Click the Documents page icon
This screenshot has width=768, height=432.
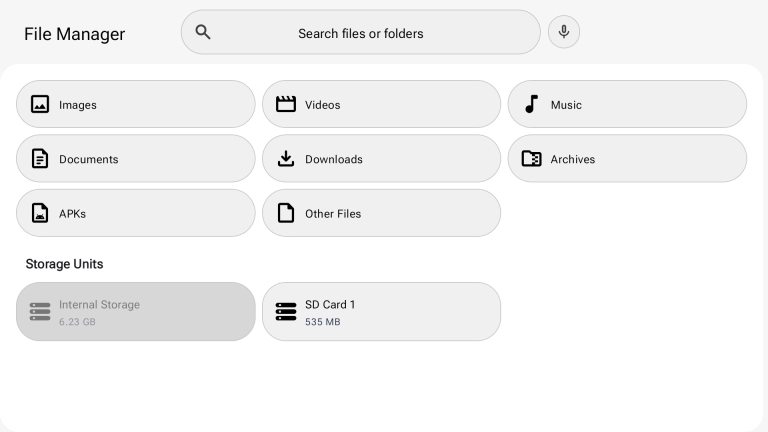[x=40, y=159]
